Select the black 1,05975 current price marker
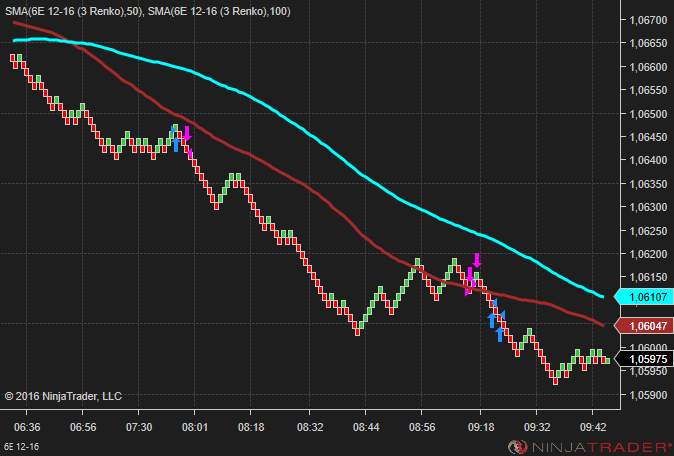 point(643,358)
